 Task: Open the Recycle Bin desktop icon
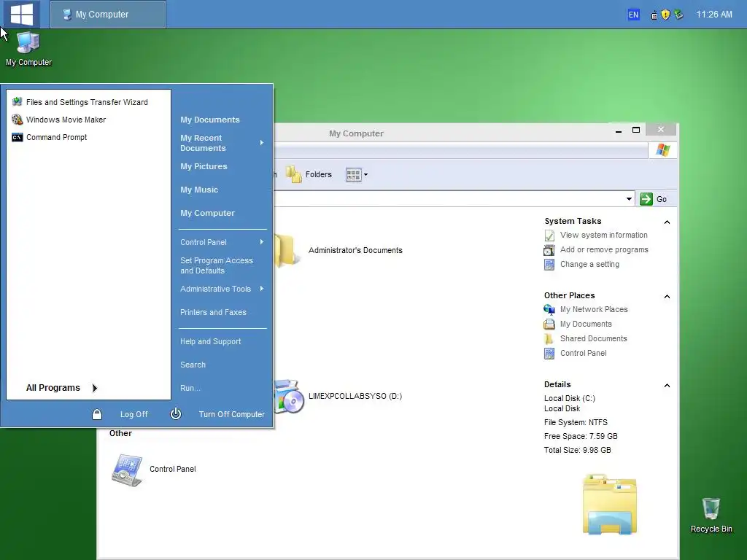pos(711,515)
